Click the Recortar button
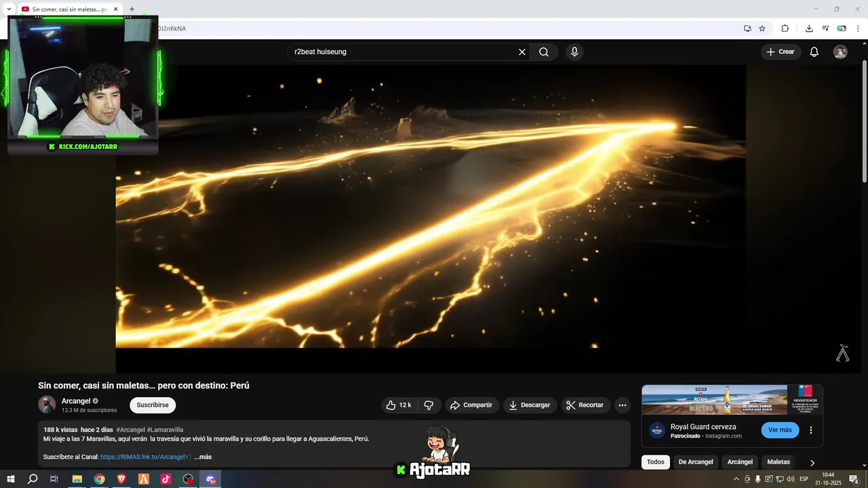 pyautogui.click(x=585, y=405)
